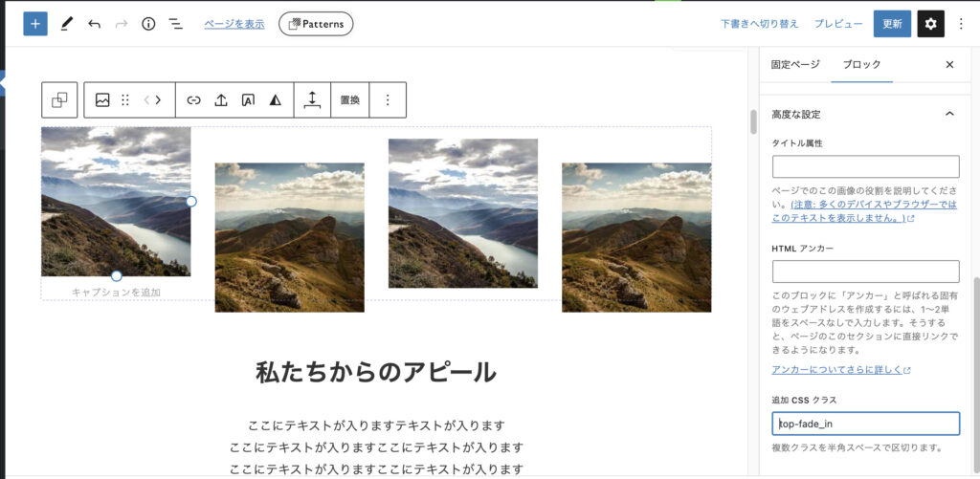
Task: Close the settings sidebar
Action: (949, 64)
